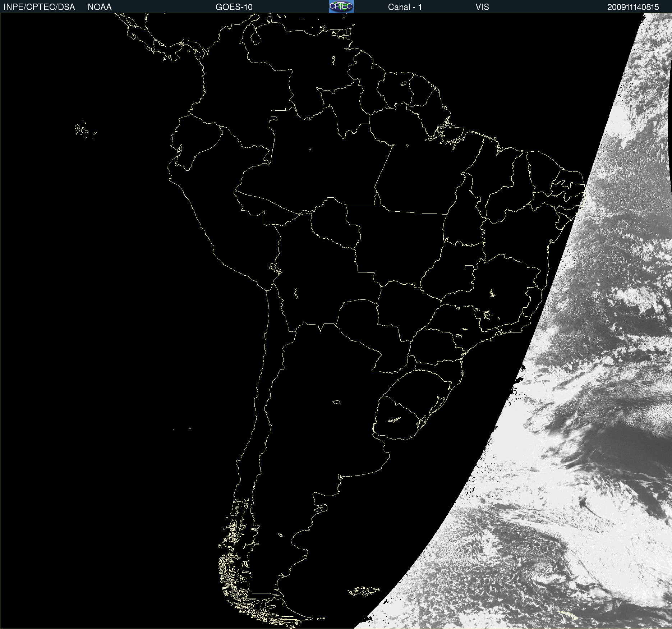The height and width of the screenshot is (629, 672).
Task: Click the Canal - 1 label
Action: click(405, 7)
